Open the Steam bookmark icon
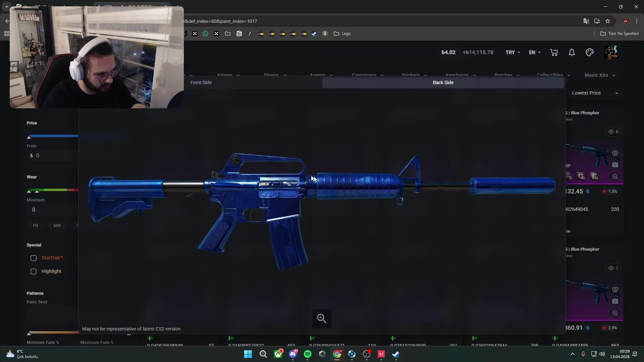644x362 pixels. [314, 34]
